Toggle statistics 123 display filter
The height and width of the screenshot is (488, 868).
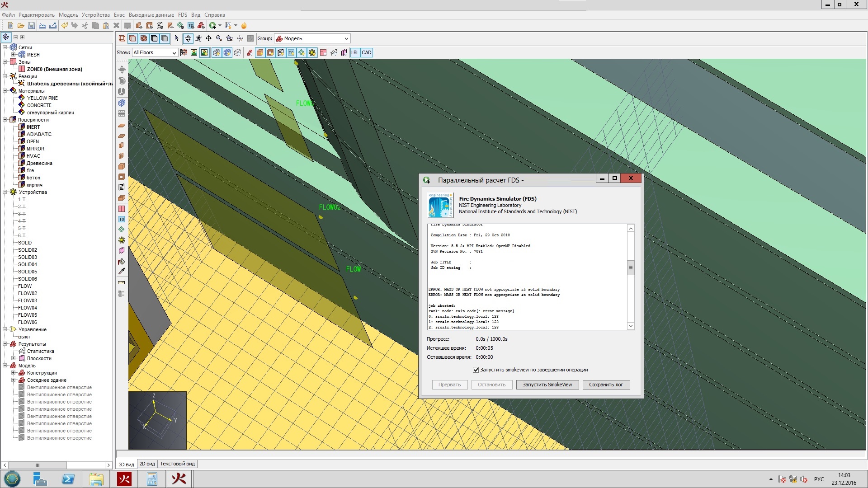click(334, 52)
